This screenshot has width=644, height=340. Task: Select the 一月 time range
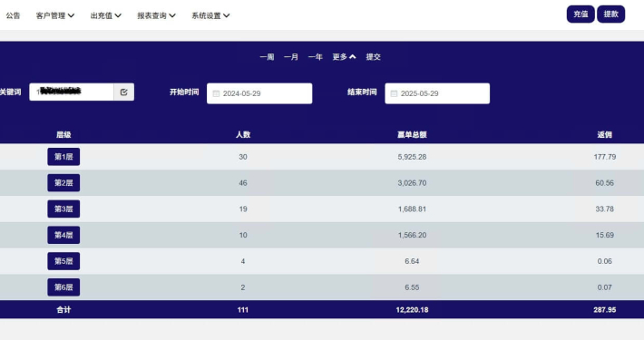(x=291, y=57)
